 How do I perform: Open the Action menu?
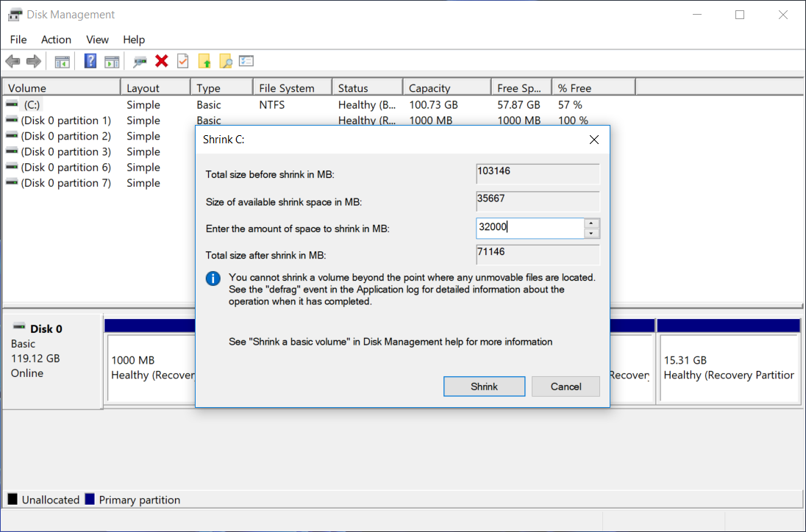point(56,40)
